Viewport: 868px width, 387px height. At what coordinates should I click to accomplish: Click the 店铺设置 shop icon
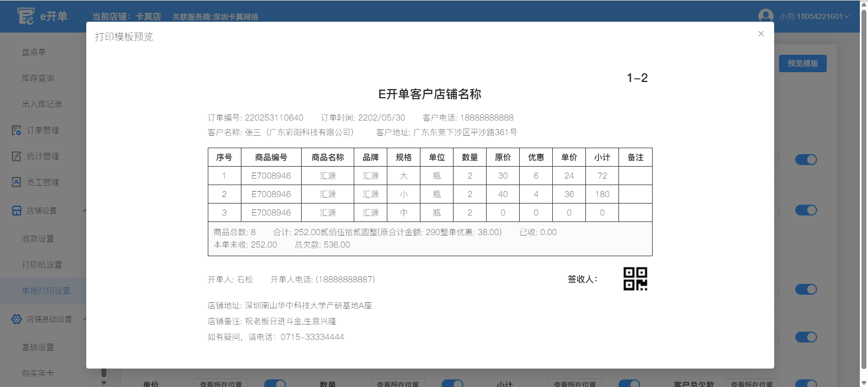pos(16,211)
